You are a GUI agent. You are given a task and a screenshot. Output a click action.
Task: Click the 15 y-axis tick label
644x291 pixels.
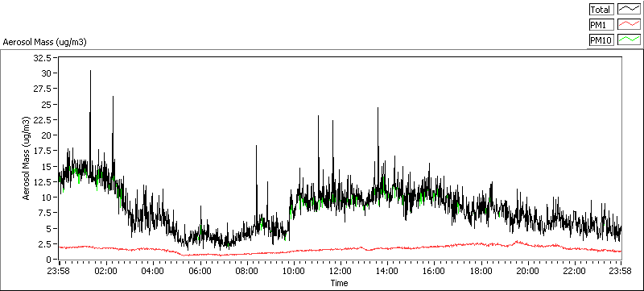pos(46,167)
